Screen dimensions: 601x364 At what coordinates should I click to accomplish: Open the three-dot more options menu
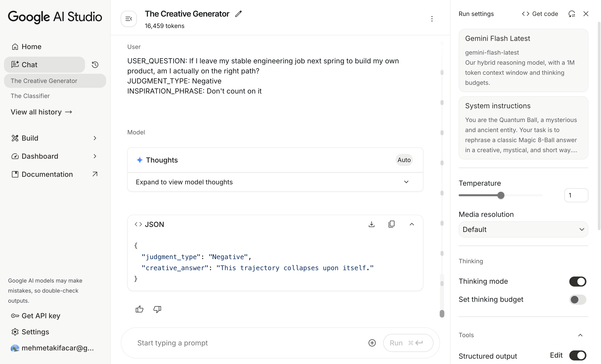click(x=432, y=19)
